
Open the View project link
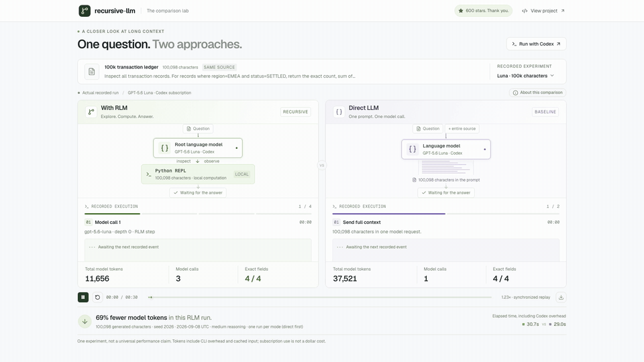(543, 11)
